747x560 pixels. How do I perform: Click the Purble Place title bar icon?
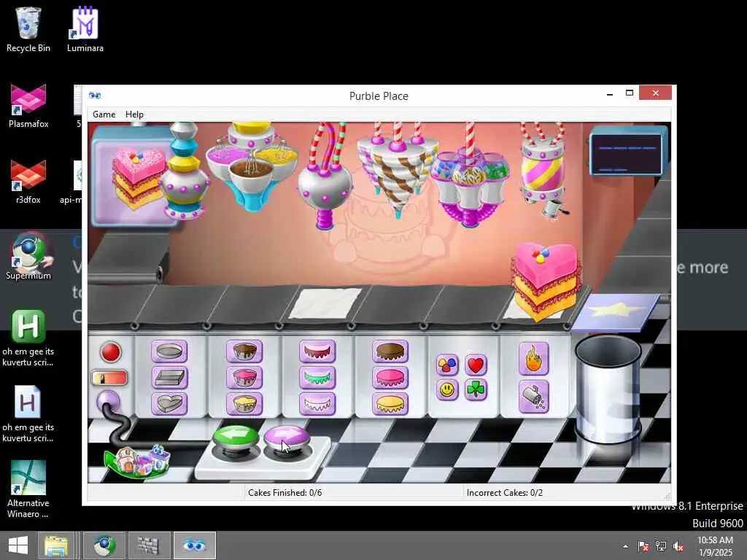[95, 96]
